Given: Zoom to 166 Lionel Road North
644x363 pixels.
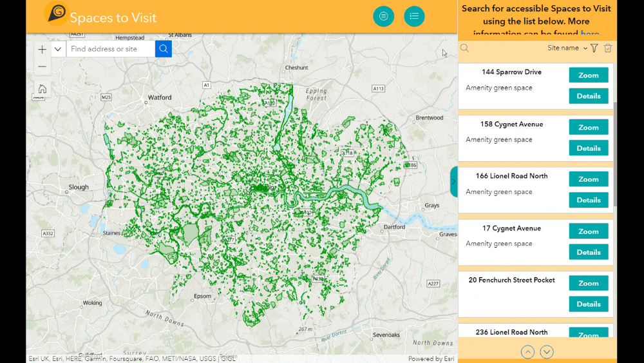Looking at the screenshot, I should 589,179.
